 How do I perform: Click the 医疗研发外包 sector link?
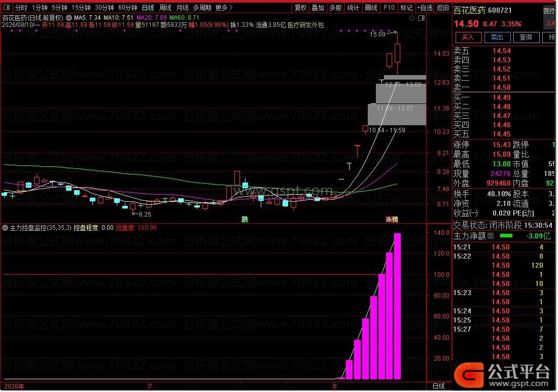click(306, 25)
